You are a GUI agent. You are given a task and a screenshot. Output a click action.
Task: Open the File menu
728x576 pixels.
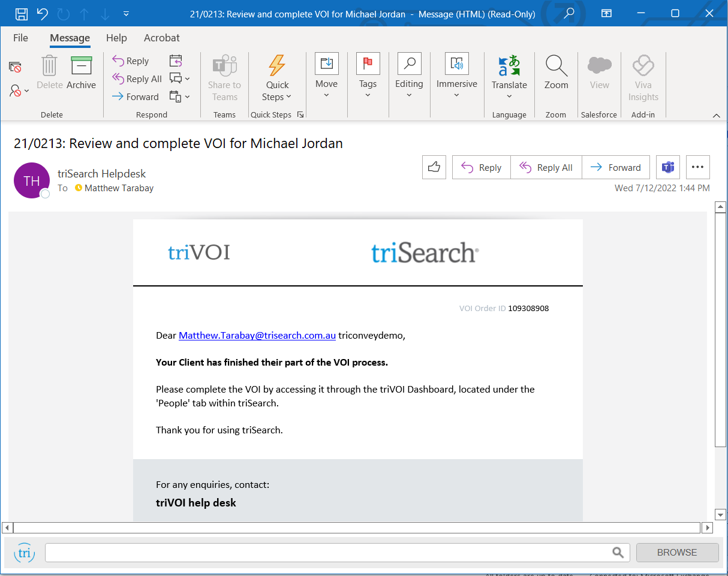20,38
